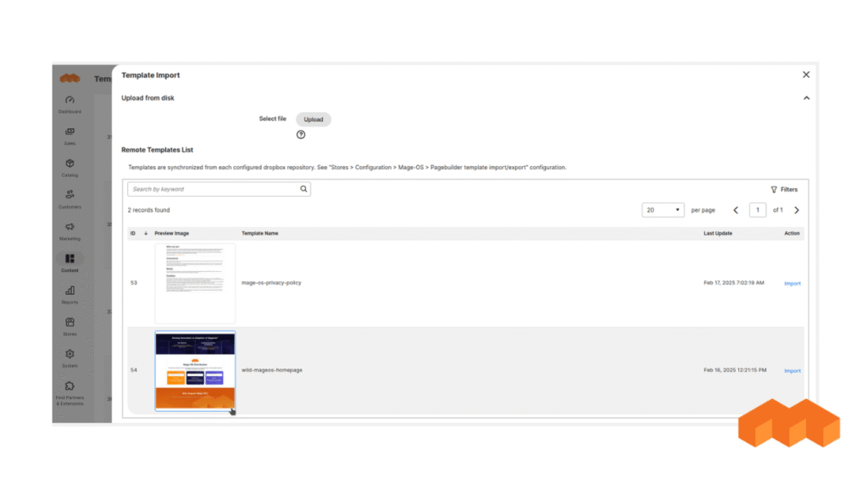Open the per page count dropdown
868x488 pixels.
coord(663,208)
